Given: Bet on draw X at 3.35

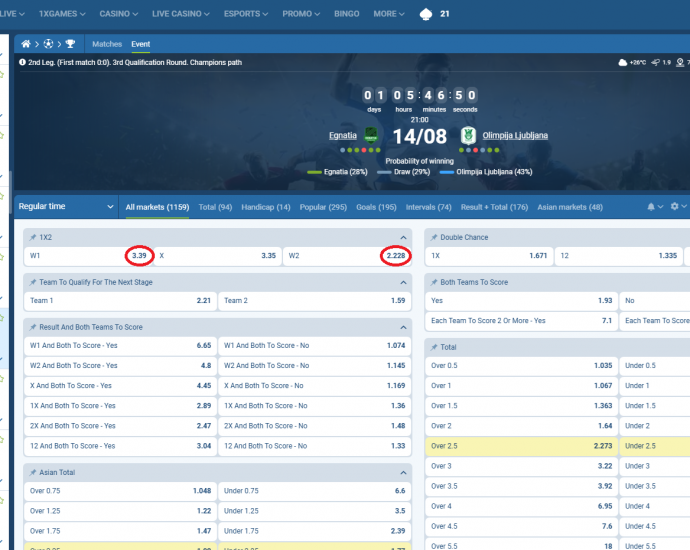Looking at the screenshot, I should coord(217,256).
